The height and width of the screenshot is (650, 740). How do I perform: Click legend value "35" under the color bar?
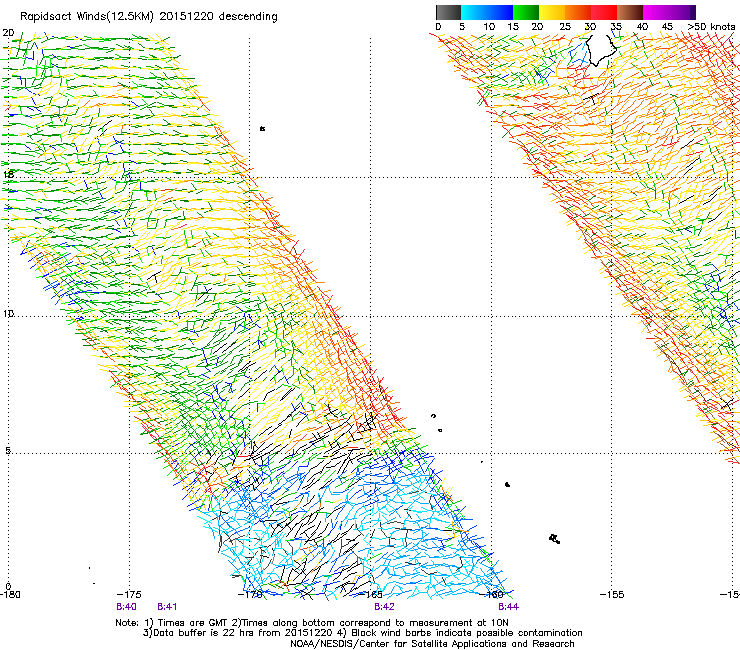(x=616, y=27)
